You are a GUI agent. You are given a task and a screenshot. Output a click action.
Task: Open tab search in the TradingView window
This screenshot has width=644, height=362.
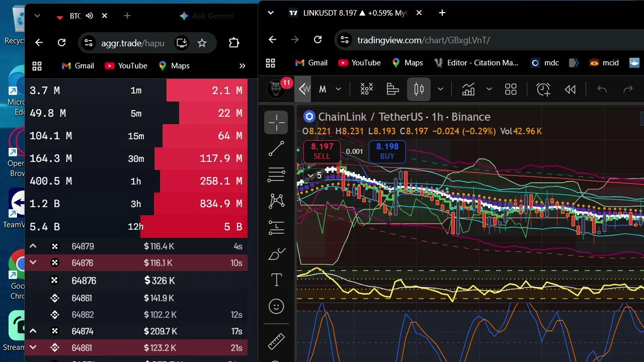point(271,13)
